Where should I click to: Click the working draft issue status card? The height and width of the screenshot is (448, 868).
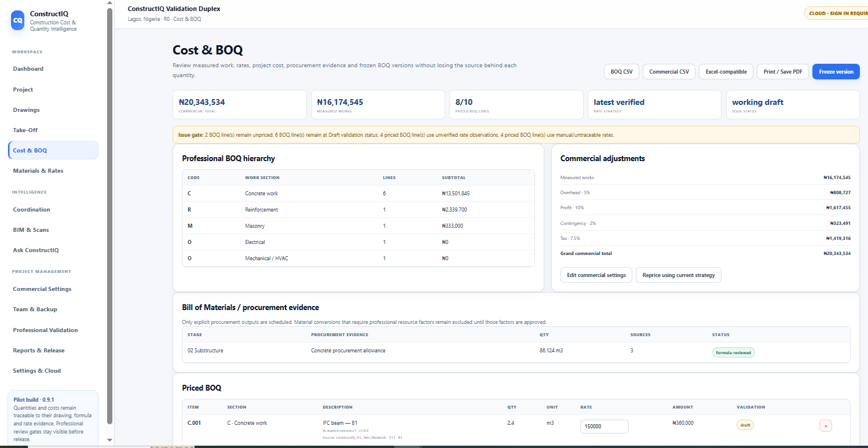(x=793, y=104)
